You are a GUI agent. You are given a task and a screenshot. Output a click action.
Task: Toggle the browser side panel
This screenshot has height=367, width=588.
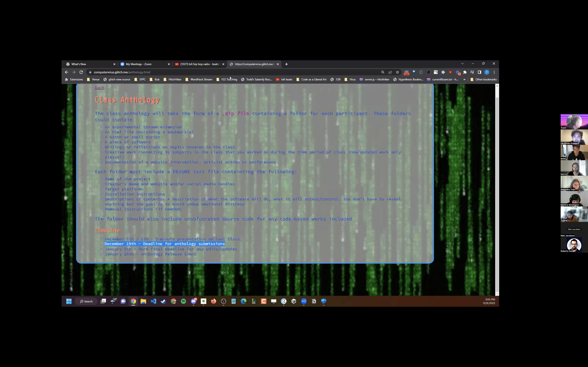pyautogui.click(x=479, y=72)
